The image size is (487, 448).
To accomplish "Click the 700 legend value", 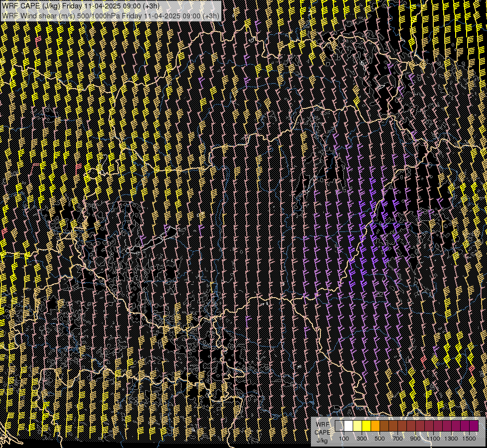I will 397,439.
